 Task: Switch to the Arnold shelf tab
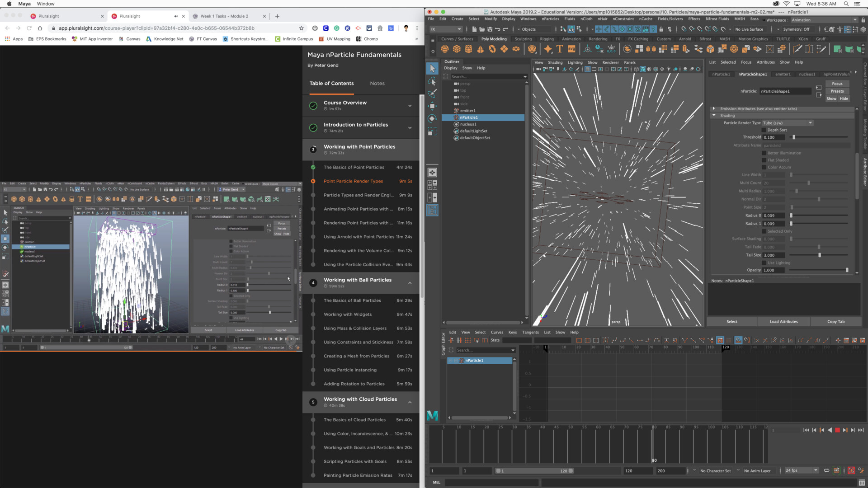[x=685, y=39]
